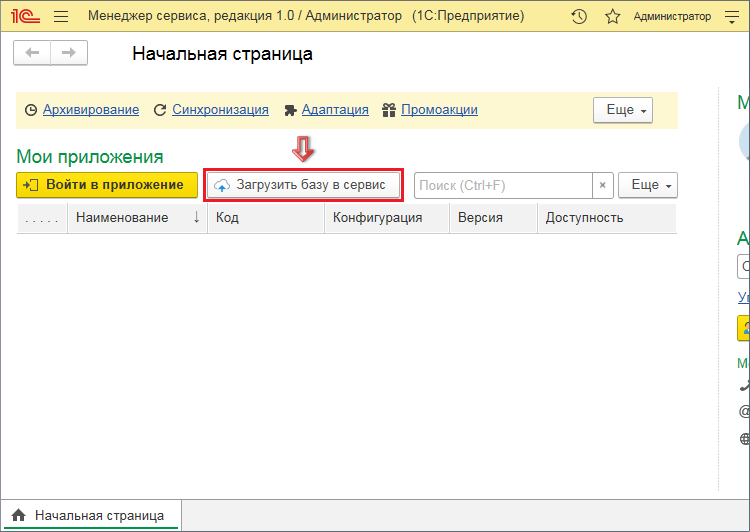Clear the search field with the x
750x532 pixels.
tap(603, 185)
